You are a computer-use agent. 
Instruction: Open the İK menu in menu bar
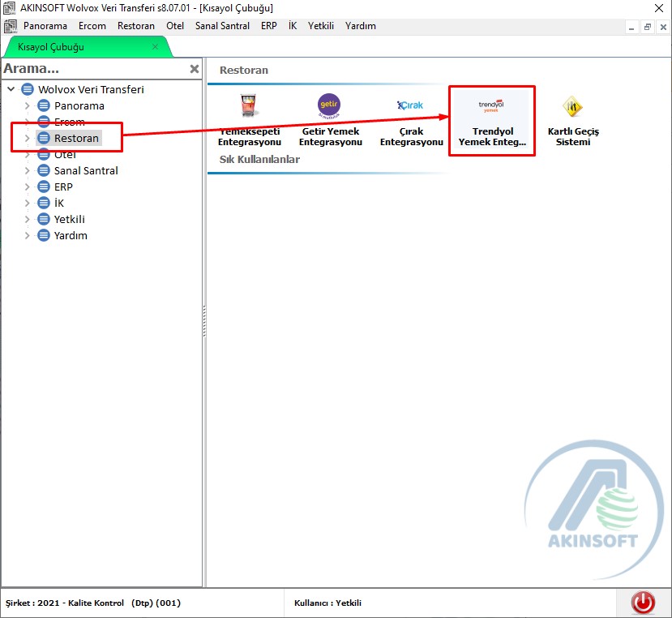pyautogui.click(x=293, y=26)
